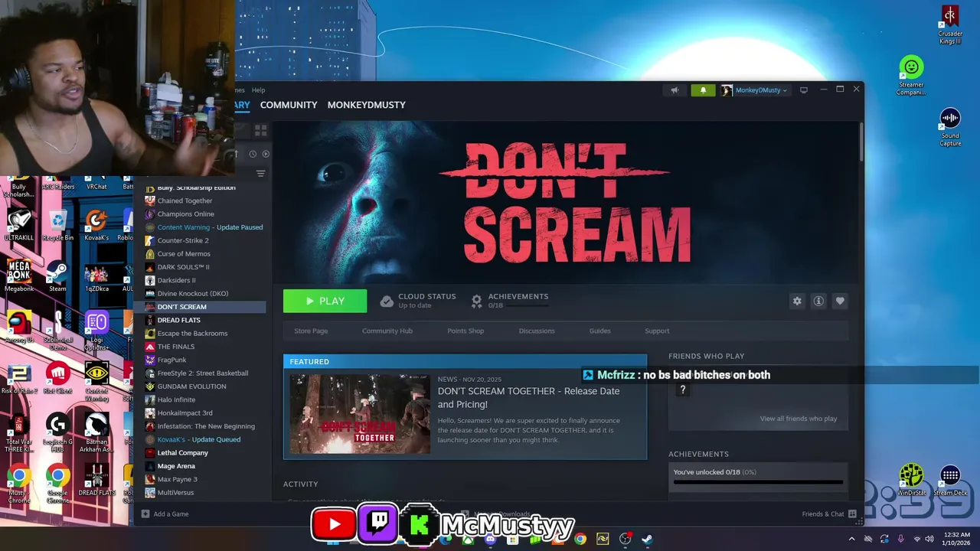
Task: Select THE FINALS in library list
Action: [x=176, y=347]
